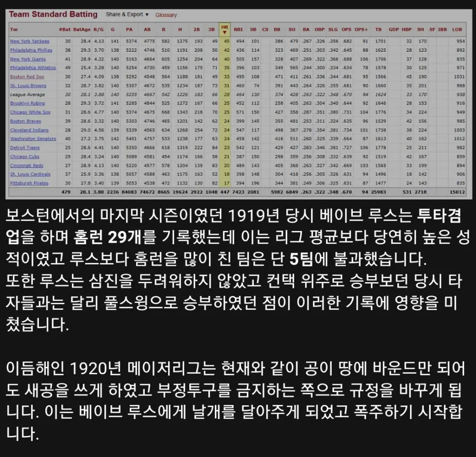Viewport: 476px width, 457px height.
Task: Open the Brooklyn Robins team link
Action: (27, 103)
